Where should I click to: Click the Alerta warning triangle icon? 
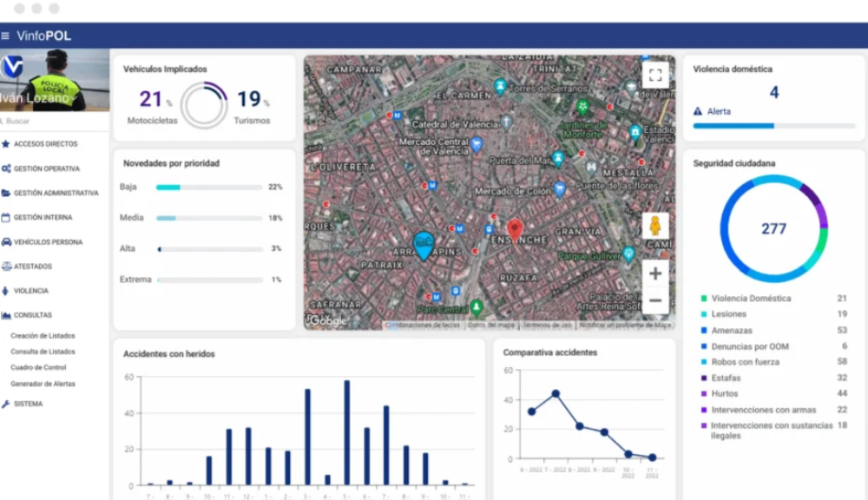[698, 111]
